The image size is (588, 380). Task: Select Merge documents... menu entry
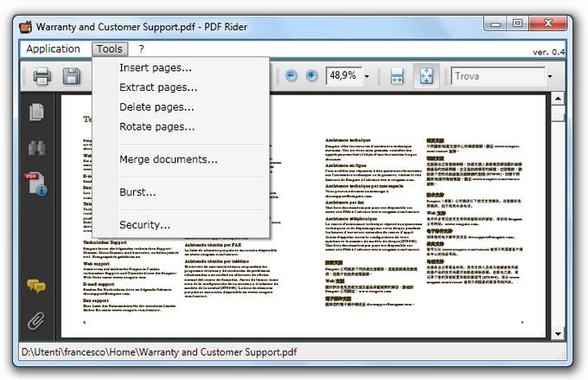pyautogui.click(x=181, y=159)
